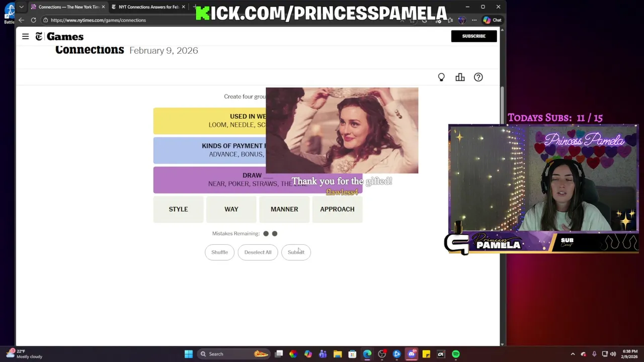This screenshot has width=644, height=362.
Task: Open the Copilot taskbar icon
Action: click(x=308, y=354)
